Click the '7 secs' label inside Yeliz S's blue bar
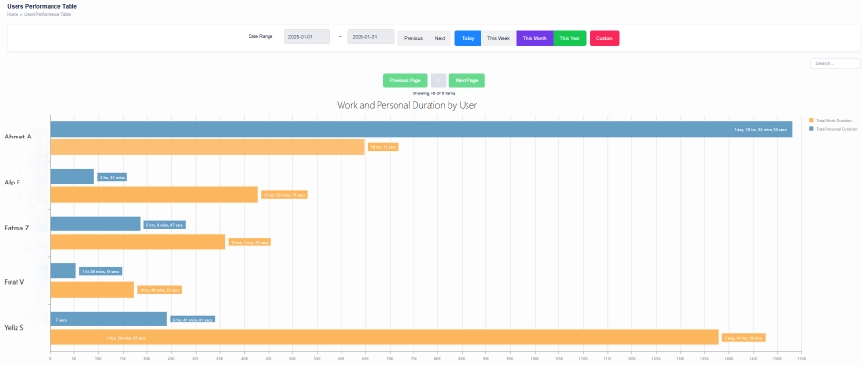The height and width of the screenshot is (367, 862). [61, 320]
